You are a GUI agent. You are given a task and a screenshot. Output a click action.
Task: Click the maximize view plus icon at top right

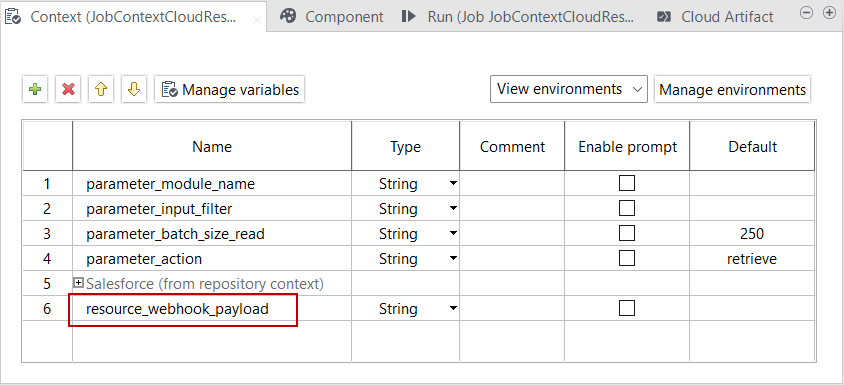829,13
